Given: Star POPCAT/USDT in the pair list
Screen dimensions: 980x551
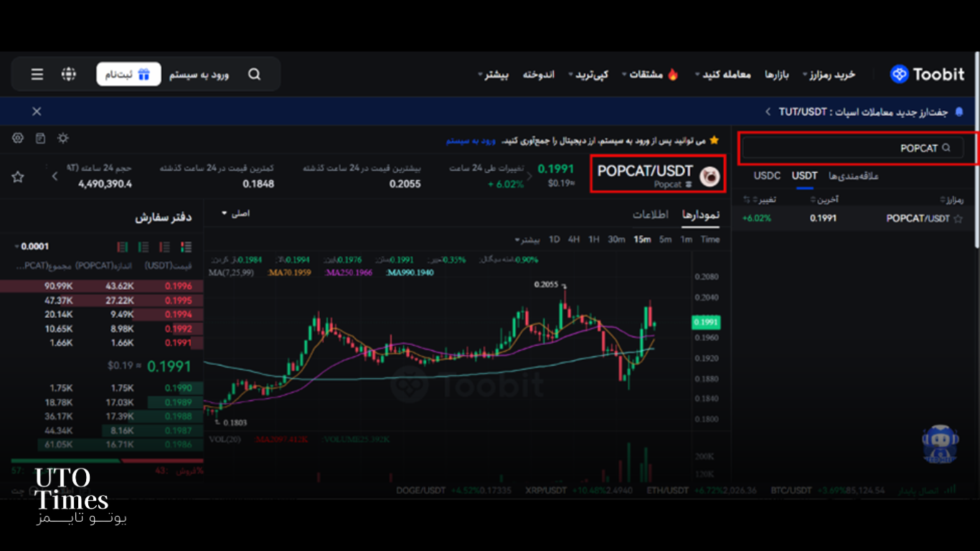Looking at the screenshot, I should [x=958, y=219].
